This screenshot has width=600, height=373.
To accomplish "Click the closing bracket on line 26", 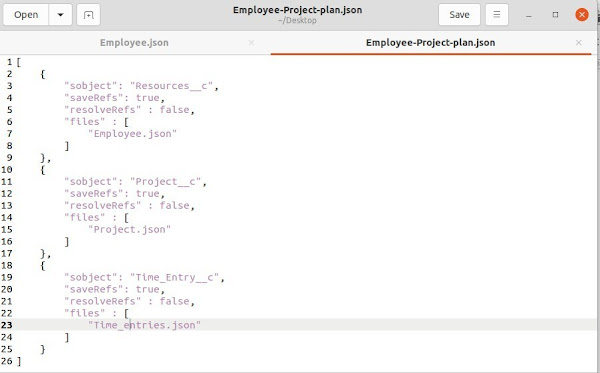I will click(x=19, y=361).
